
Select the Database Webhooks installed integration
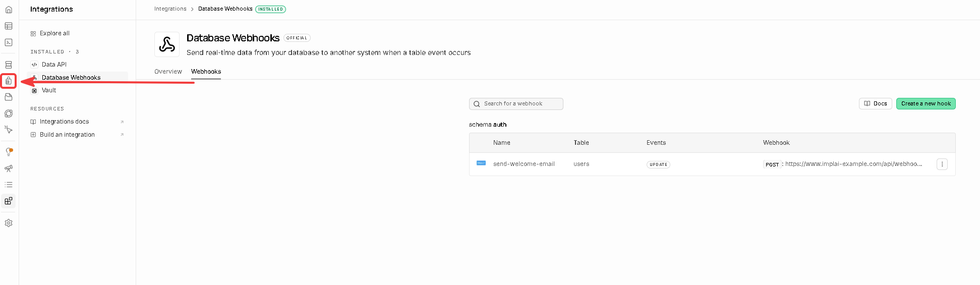pos(78,77)
